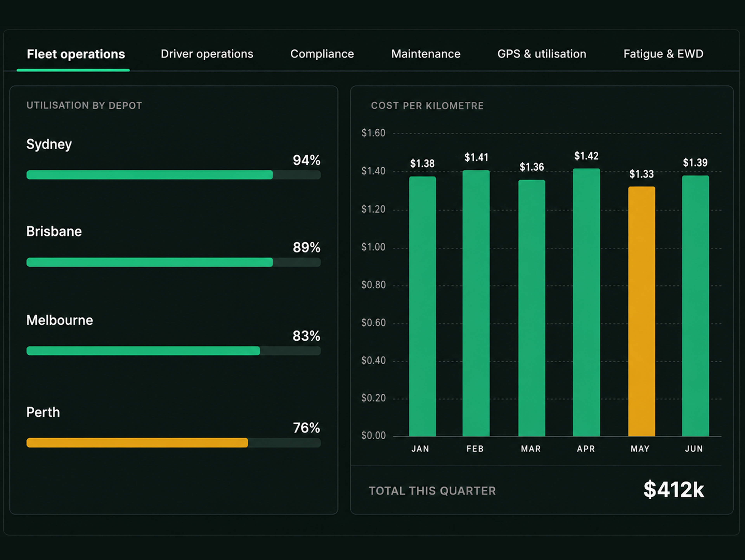Viewport: 745px width, 560px height.
Task: Switch to Fatigue & EWD tab
Action: click(x=663, y=54)
